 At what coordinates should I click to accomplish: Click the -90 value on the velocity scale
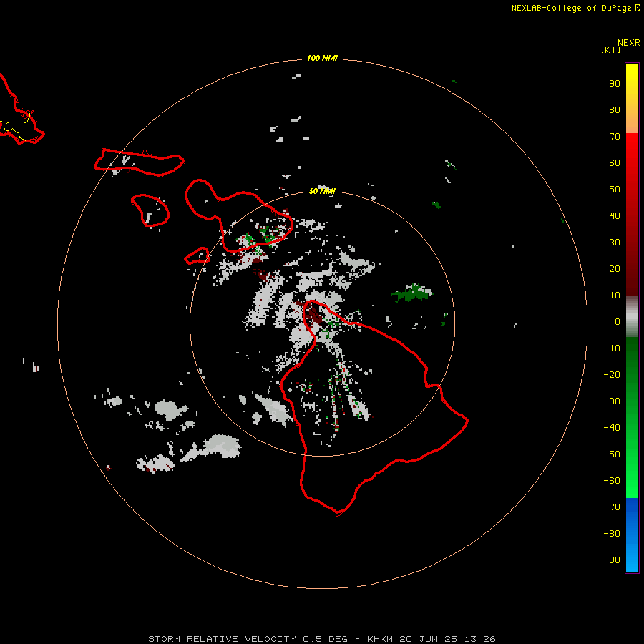(x=612, y=560)
